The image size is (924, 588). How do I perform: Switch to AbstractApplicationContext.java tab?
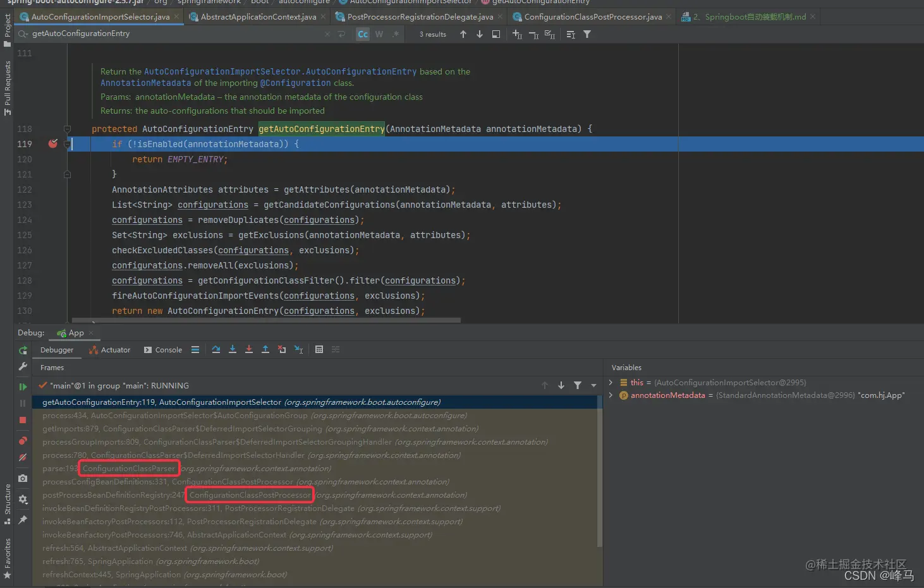(258, 17)
